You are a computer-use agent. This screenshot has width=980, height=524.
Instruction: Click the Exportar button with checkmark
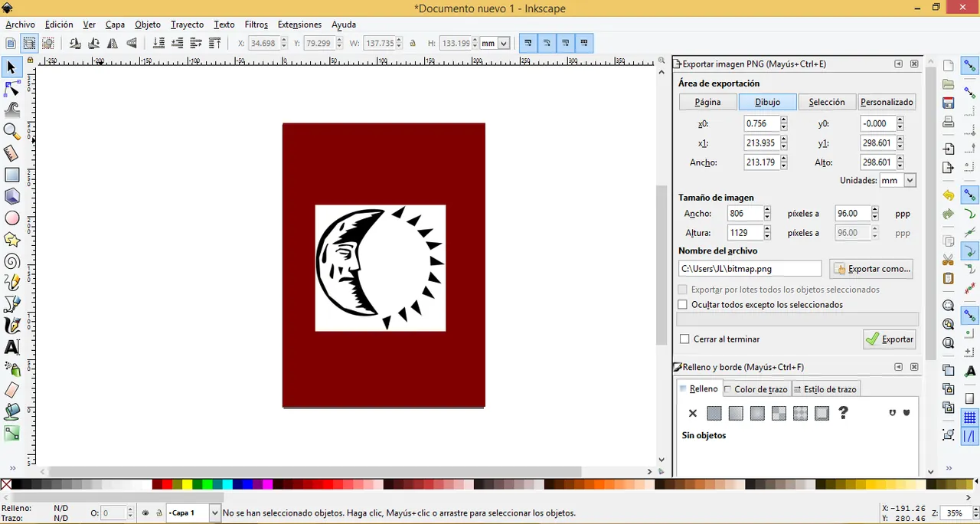click(890, 339)
